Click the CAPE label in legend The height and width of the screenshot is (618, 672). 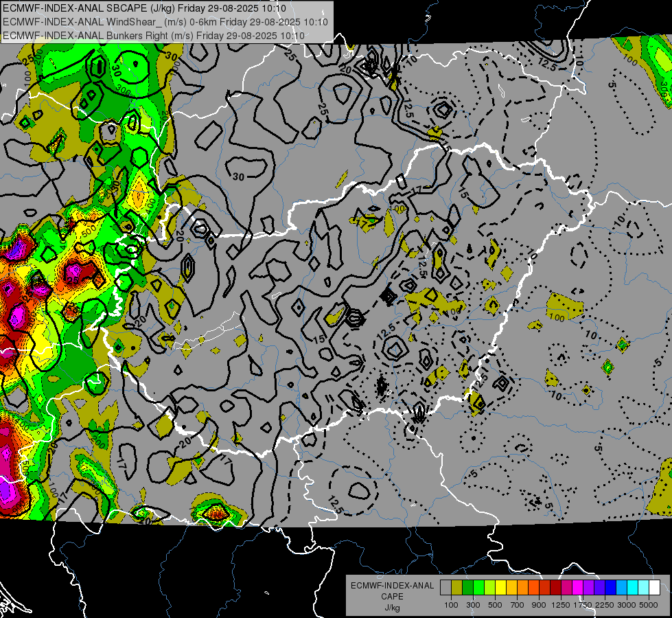392,597
